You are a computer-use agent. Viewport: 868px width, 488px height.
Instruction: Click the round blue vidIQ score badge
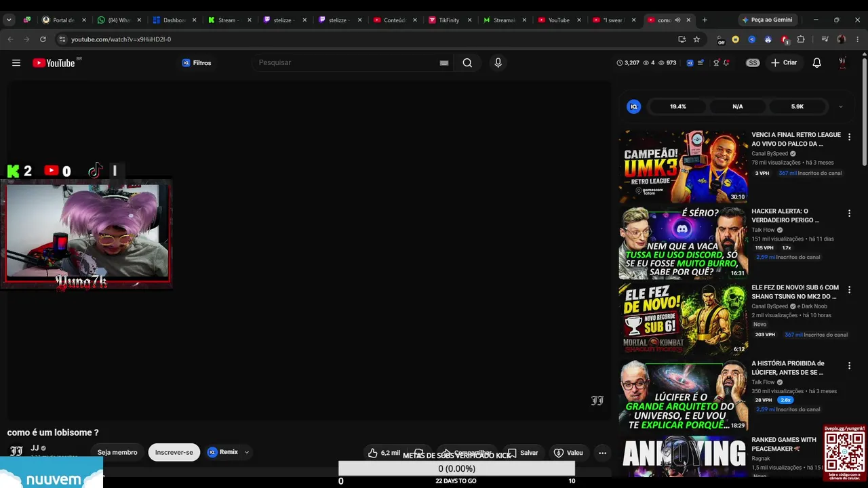coord(634,106)
